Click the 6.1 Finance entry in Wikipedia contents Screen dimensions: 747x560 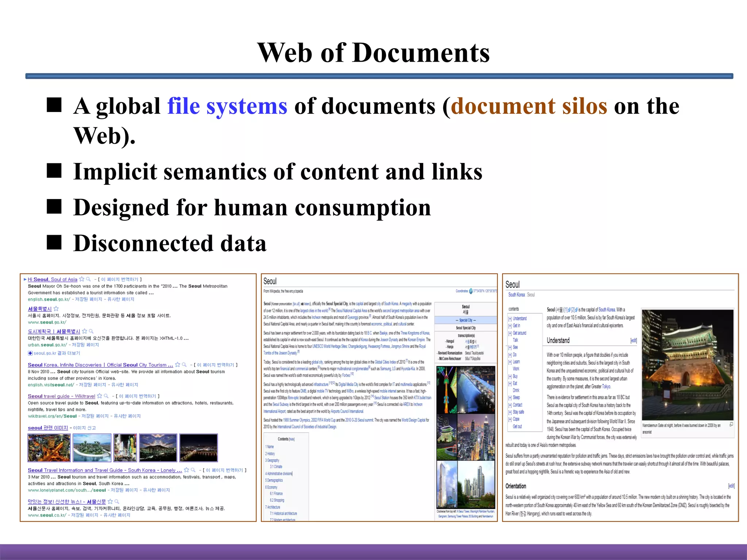(x=276, y=494)
